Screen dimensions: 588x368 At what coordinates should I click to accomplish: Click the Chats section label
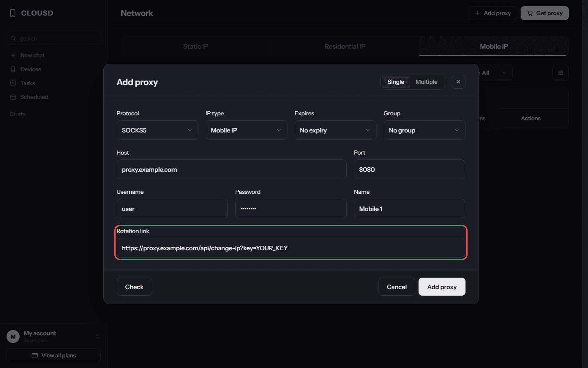[18, 114]
